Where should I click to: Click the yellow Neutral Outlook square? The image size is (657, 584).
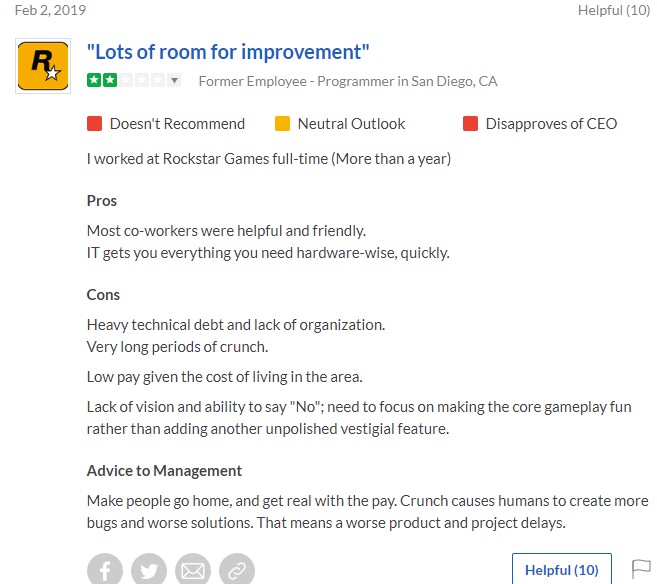pos(282,124)
